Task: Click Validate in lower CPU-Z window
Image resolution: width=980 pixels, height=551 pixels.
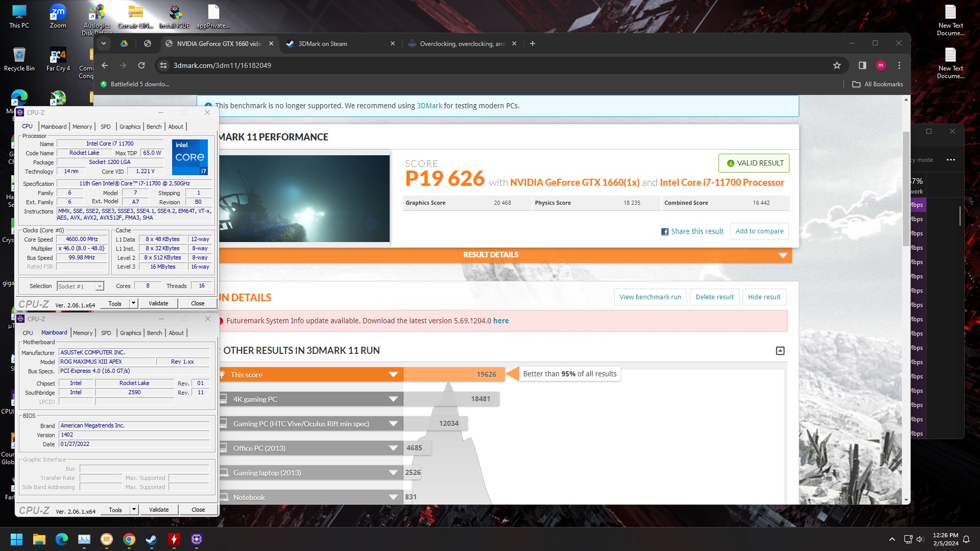Action: point(159,510)
